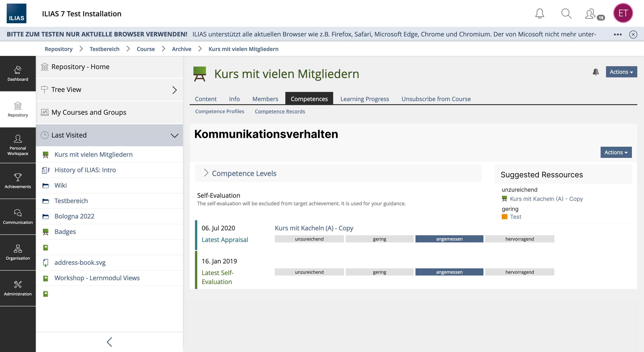Switch to the Members tab

point(265,99)
